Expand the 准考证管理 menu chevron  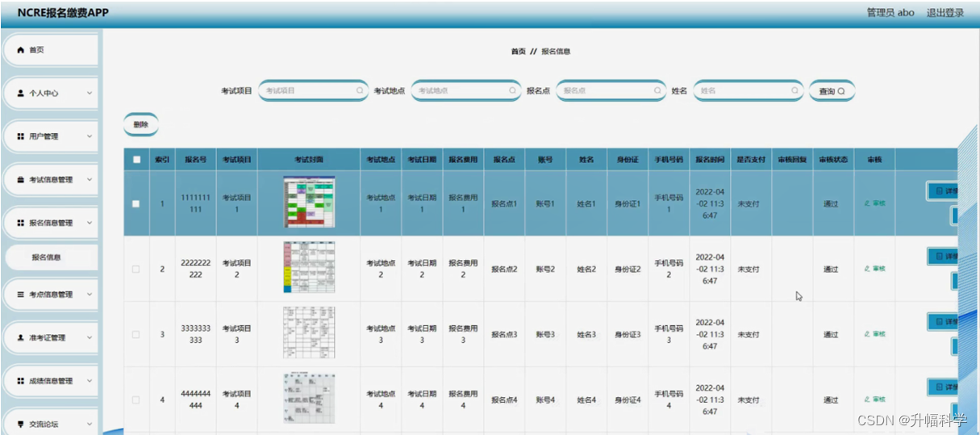pyautogui.click(x=90, y=338)
